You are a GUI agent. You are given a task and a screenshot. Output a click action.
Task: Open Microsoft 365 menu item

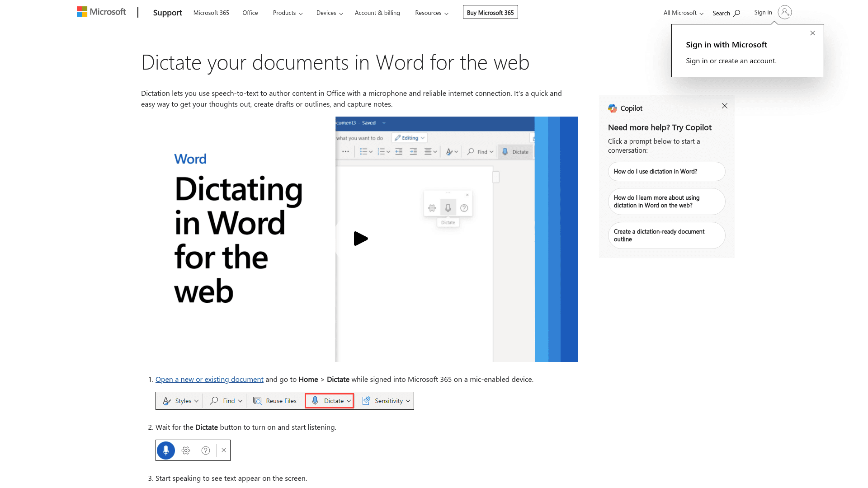[x=211, y=13]
